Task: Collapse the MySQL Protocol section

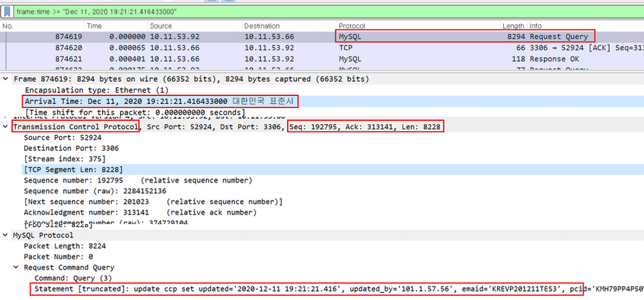Action: coord(7,235)
